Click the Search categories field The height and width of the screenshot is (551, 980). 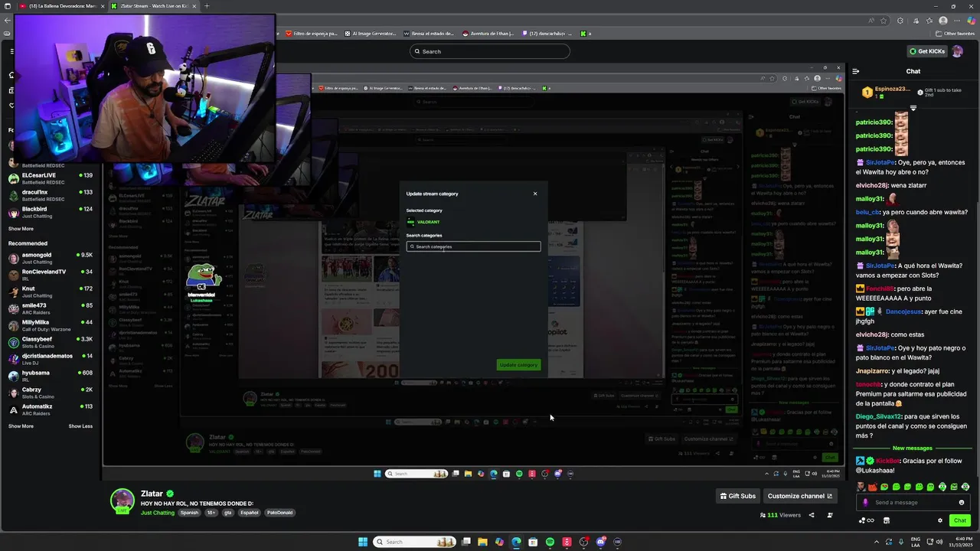tap(473, 246)
